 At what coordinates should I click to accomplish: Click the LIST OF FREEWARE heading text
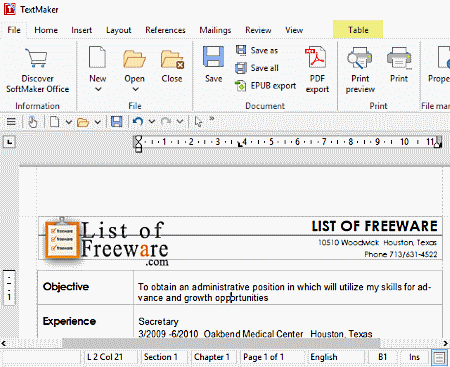click(375, 226)
